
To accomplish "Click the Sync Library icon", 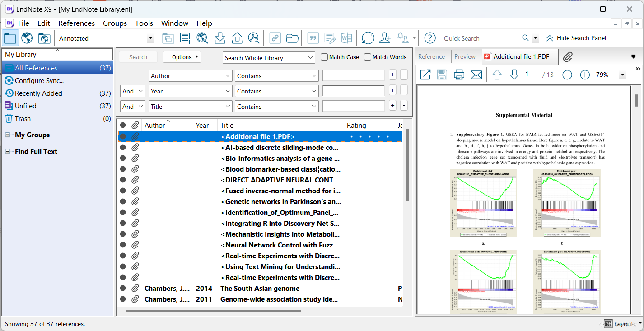I will (368, 38).
